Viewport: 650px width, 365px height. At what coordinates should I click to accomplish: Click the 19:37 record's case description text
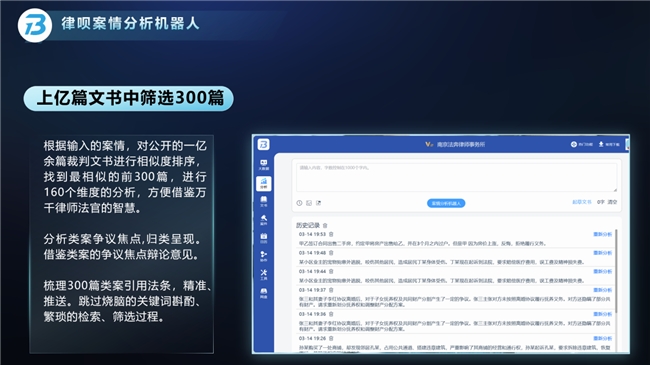pyautogui.click(x=454, y=302)
